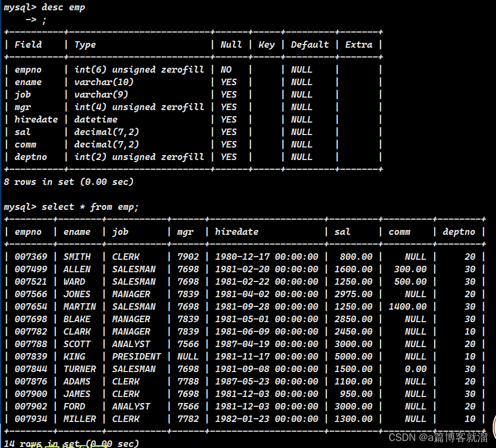Click employee name SCOTT
The image size is (496, 448).
coord(77,344)
